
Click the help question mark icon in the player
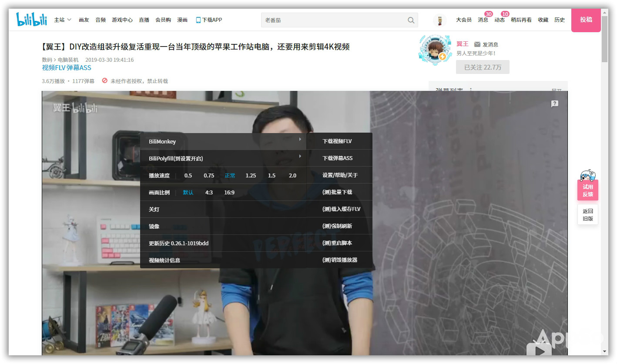[554, 104]
